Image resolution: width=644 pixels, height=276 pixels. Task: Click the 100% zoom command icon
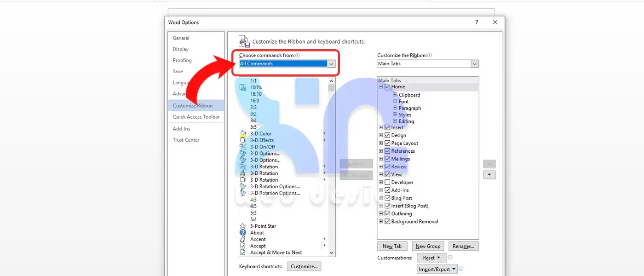[243, 87]
